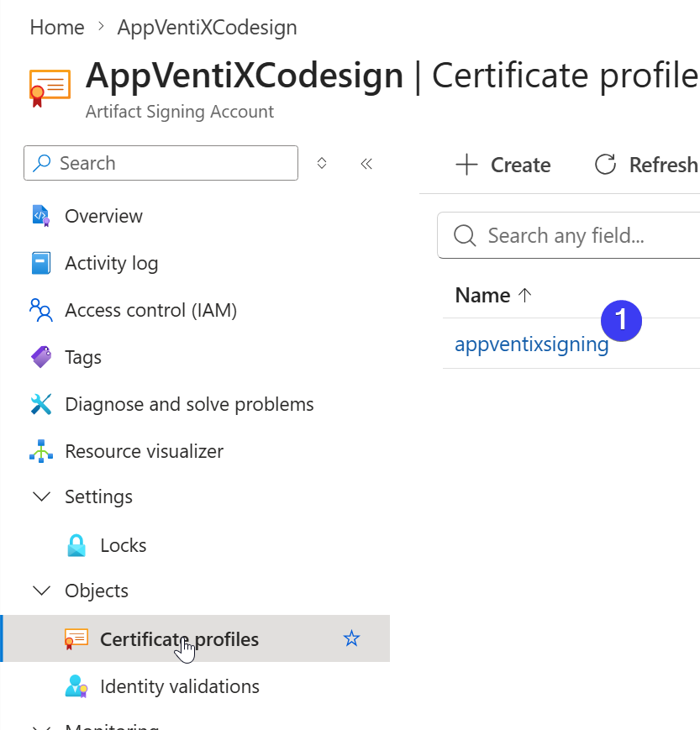700x730 pixels.
Task: Click the Certificate profiles certificate icon
Action: [76, 639]
